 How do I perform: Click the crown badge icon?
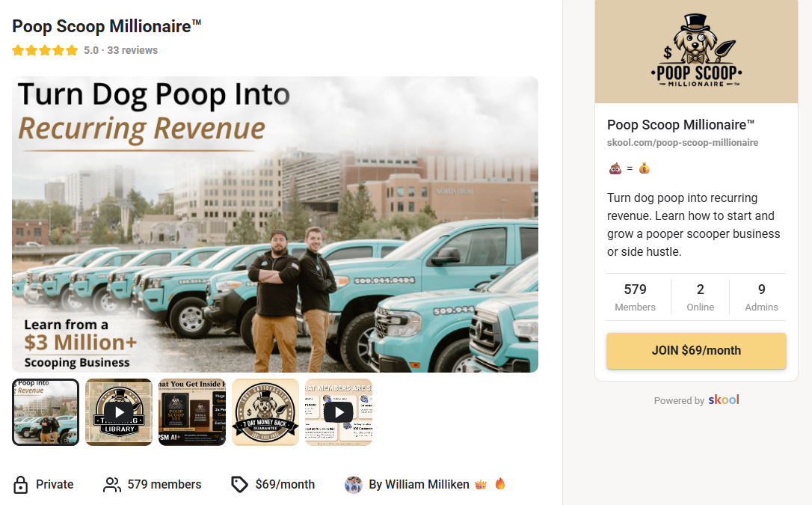[481, 485]
